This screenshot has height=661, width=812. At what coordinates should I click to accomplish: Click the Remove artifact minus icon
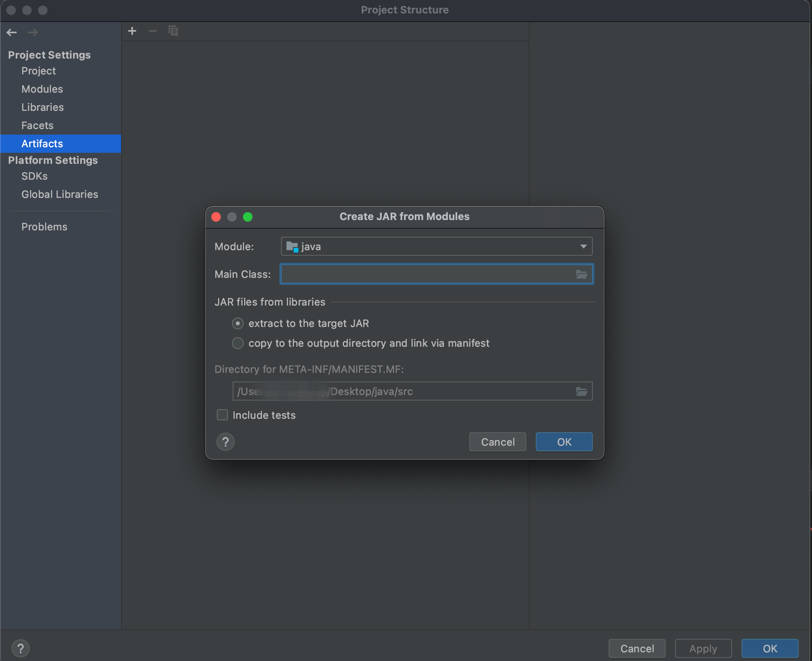point(152,31)
